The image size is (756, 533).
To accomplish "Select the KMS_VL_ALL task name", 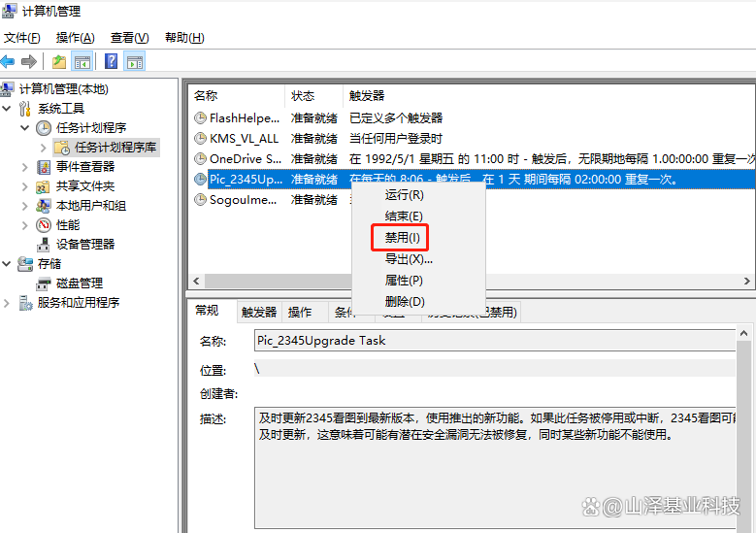I will coord(244,139).
